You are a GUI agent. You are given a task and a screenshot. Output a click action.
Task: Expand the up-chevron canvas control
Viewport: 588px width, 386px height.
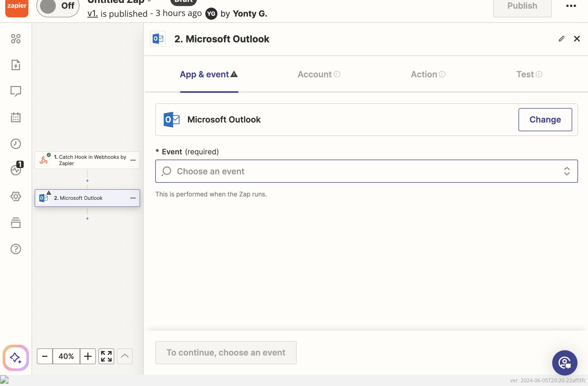125,356
